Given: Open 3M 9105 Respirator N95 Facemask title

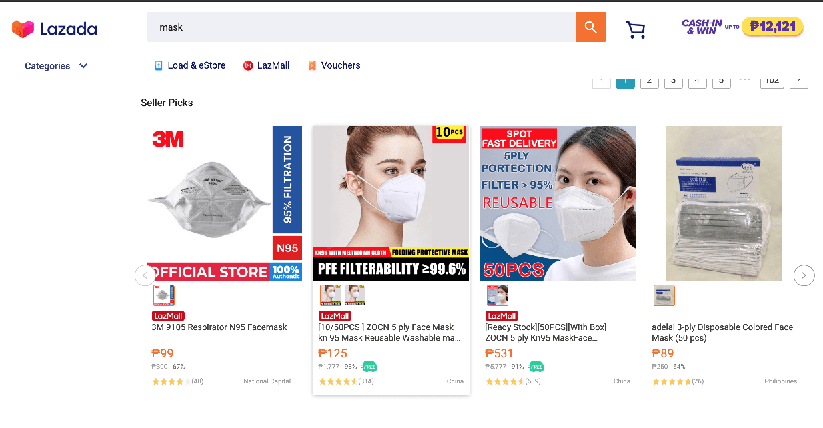Looking at the screenshot, I should pyautogui.click(x=219, y=327).
